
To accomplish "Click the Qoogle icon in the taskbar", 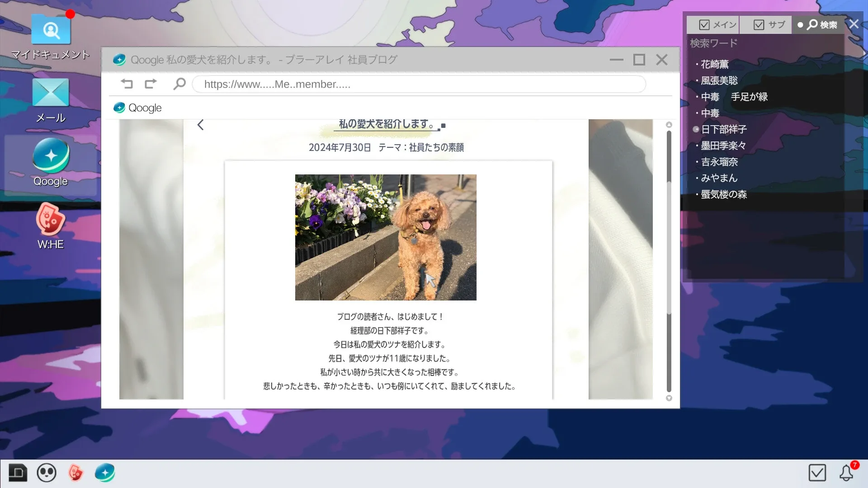I will coord(105,473).
